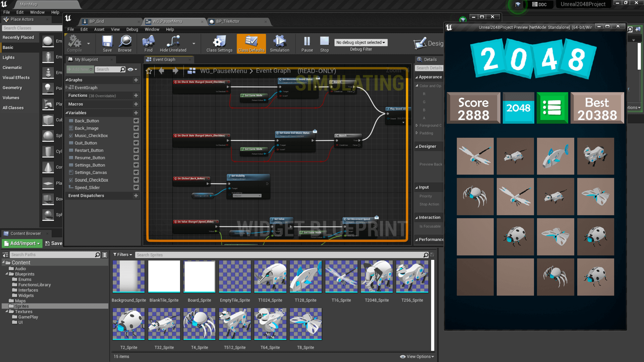The width and height of the screenshot is (644, 362).
Task: Add new Event Dispatcher with plus
Action: (x=136, y=196)
